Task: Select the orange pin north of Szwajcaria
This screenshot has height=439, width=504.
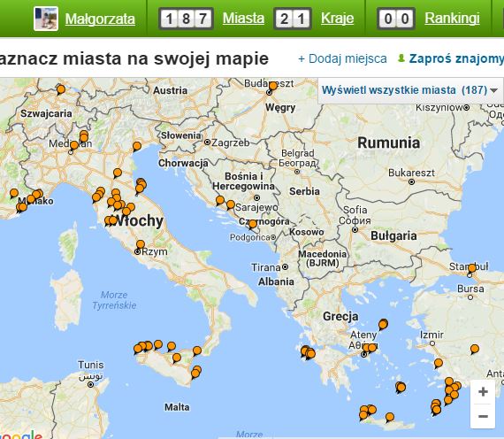Action: point(61,89)
